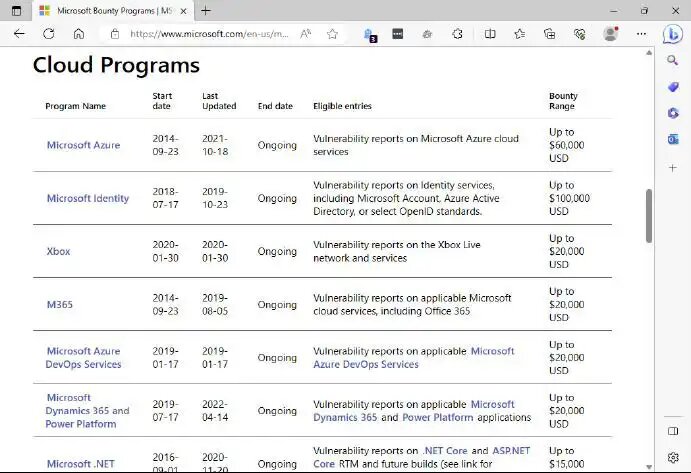This screenshot has height=473, width=691.
Task: Open the Xbox bounty program link
Action: 58,251
